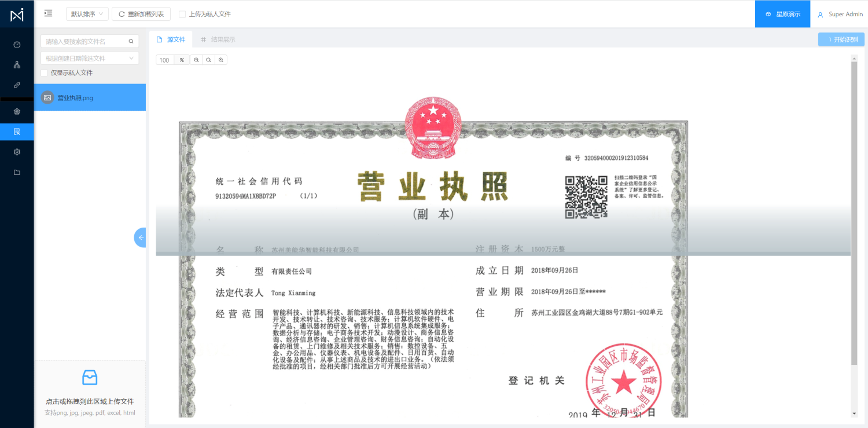Open the Super Admin account menu
Screen dimensions: 868x428
click(x=840, y=14)
